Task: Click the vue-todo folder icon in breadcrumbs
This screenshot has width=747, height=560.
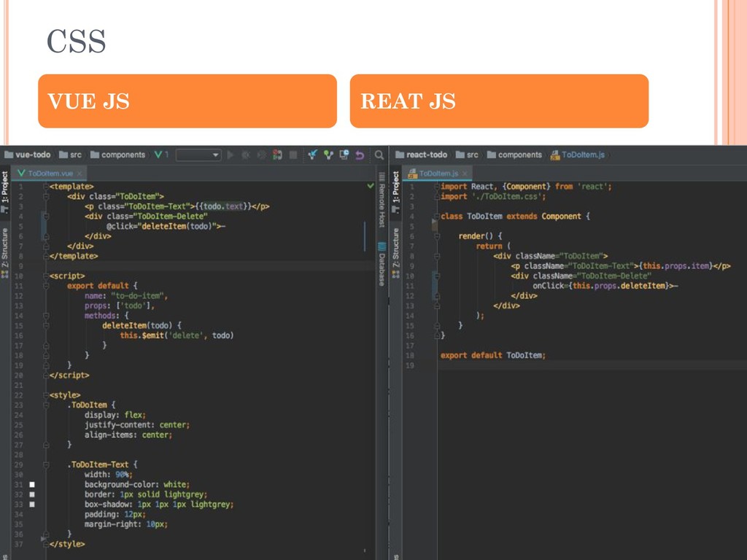Action: [9, 155]
